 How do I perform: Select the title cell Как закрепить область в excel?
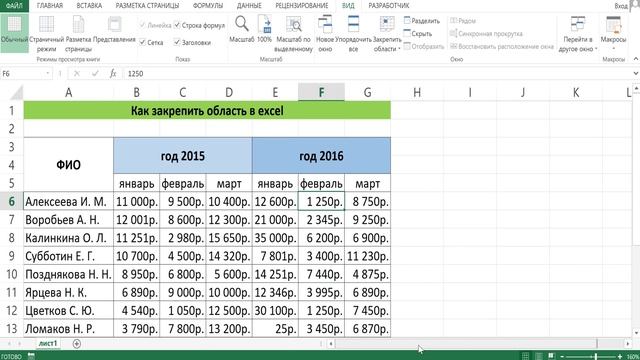[x=207, y=111]
